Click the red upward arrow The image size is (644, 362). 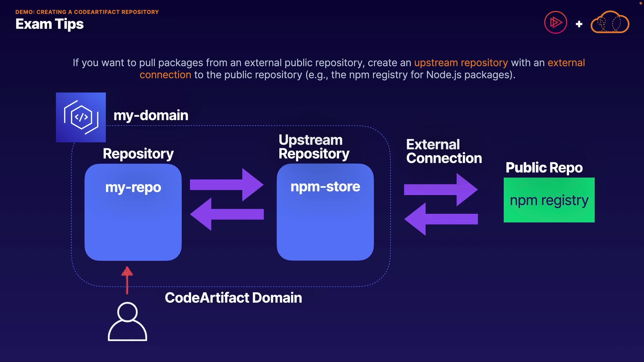tap(127, 280)
